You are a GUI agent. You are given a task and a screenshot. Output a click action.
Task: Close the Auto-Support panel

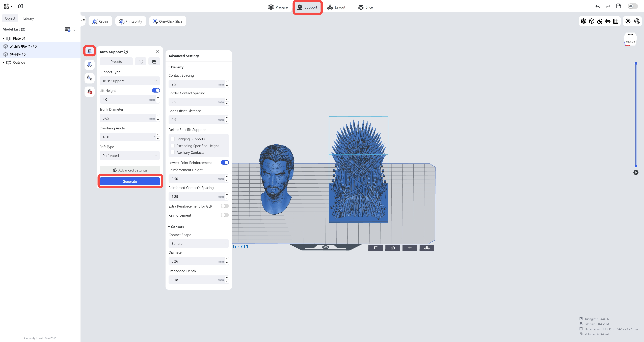tap(157, 52)
